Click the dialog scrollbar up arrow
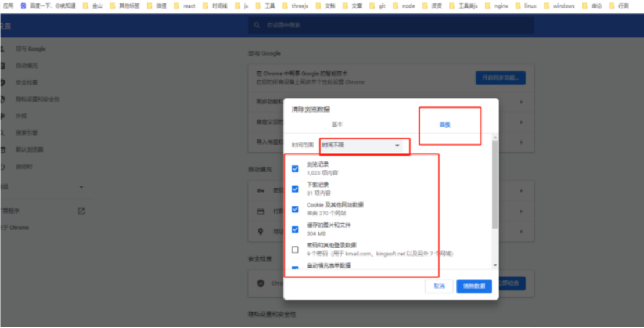644x328 pixels. click(495, 138)
